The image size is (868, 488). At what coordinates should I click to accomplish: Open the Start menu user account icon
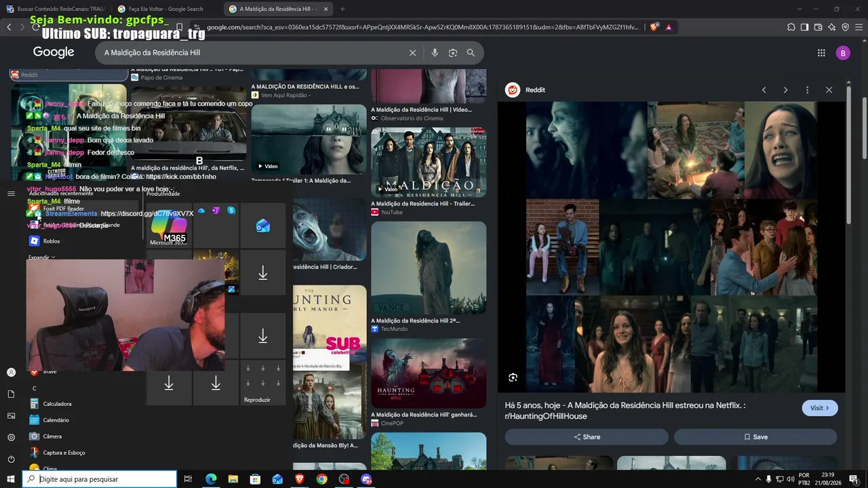click(x=11, y=372)
